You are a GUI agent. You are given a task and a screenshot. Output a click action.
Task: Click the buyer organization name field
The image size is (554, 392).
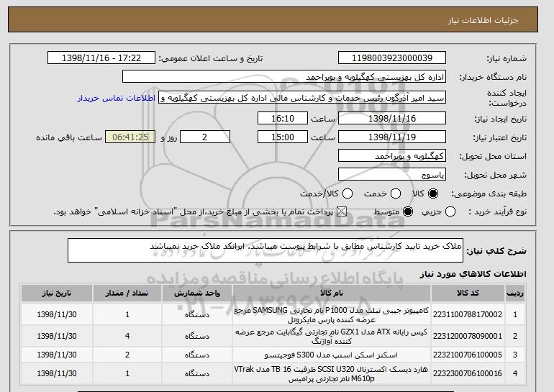(284, 77)
